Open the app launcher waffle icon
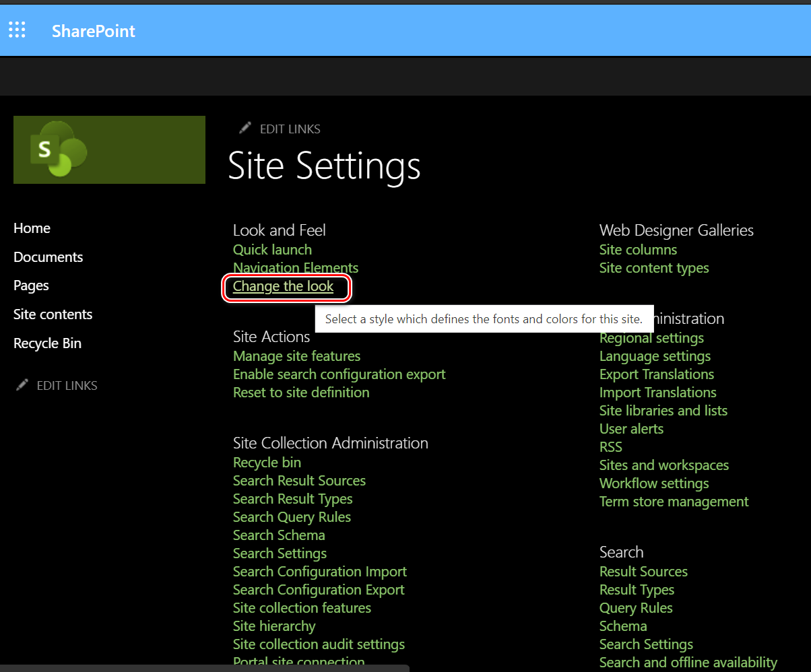The height and width of the screenshot is (672, 811). (17, 30)
